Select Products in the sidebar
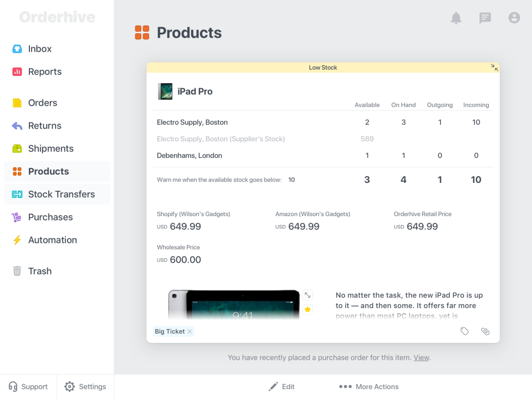The height and width of the screenshot is (399, 532). pyautogui.click(x=47, y=171)
